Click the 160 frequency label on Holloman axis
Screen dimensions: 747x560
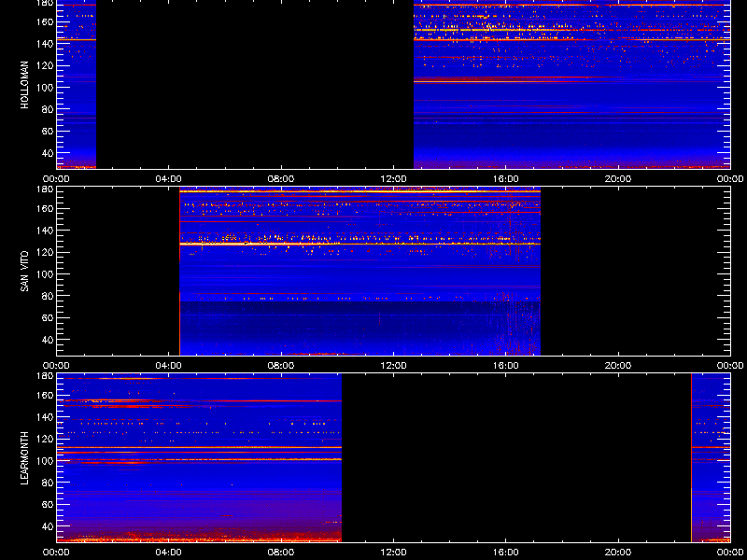(x=44, y=21)
